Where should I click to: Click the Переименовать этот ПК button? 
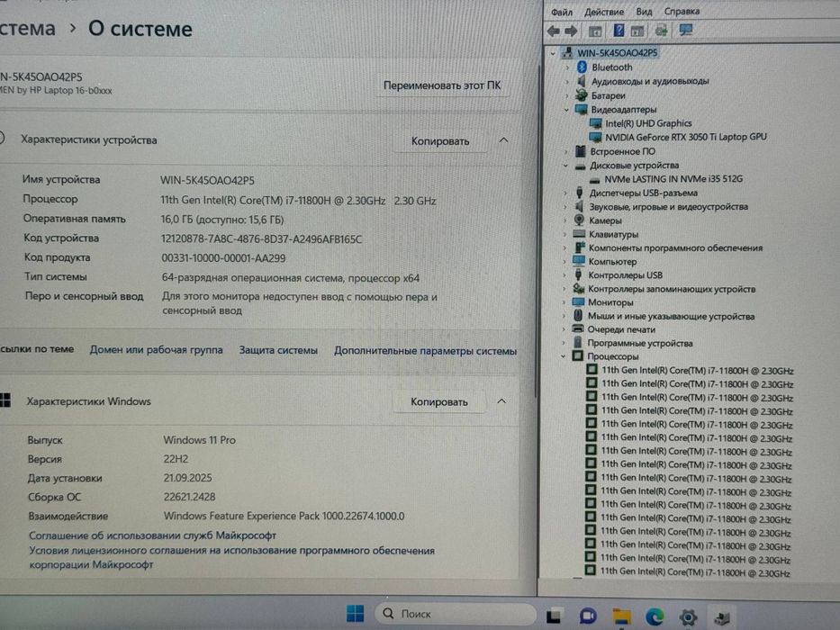(x=442, y=85)
